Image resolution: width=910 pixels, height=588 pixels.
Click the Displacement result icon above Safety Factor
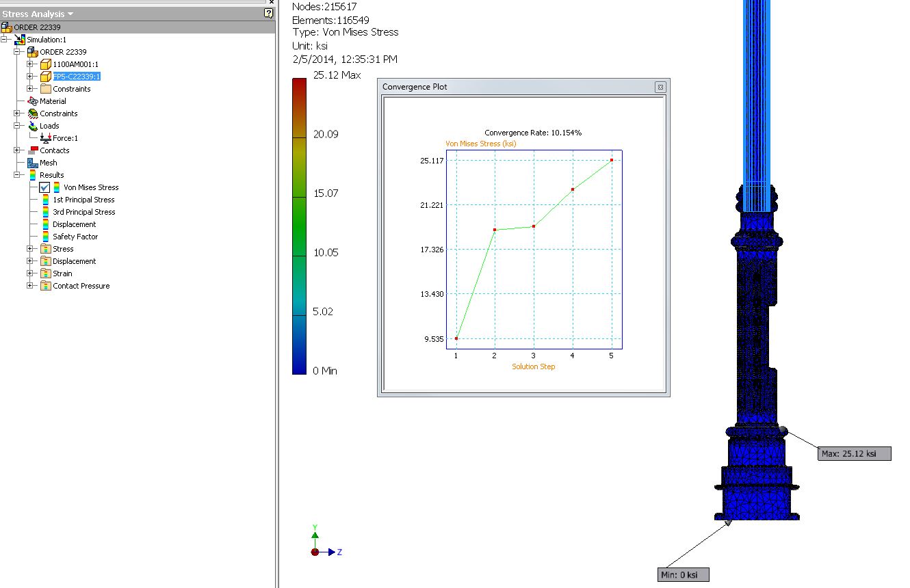click(46, 224)
